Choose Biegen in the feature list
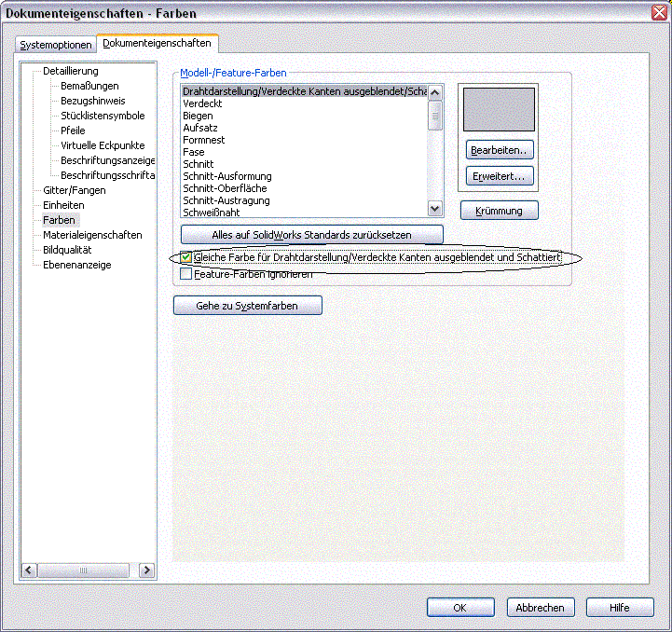This screenshot has width=672, height=632. 304,116
